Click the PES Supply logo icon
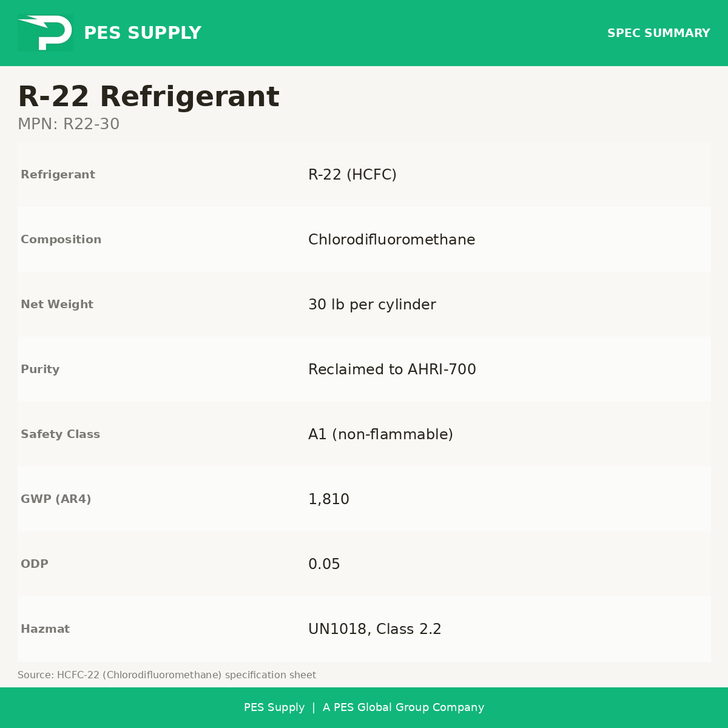The width and height of the screenshot is (728, 728). tap(45, 33)
